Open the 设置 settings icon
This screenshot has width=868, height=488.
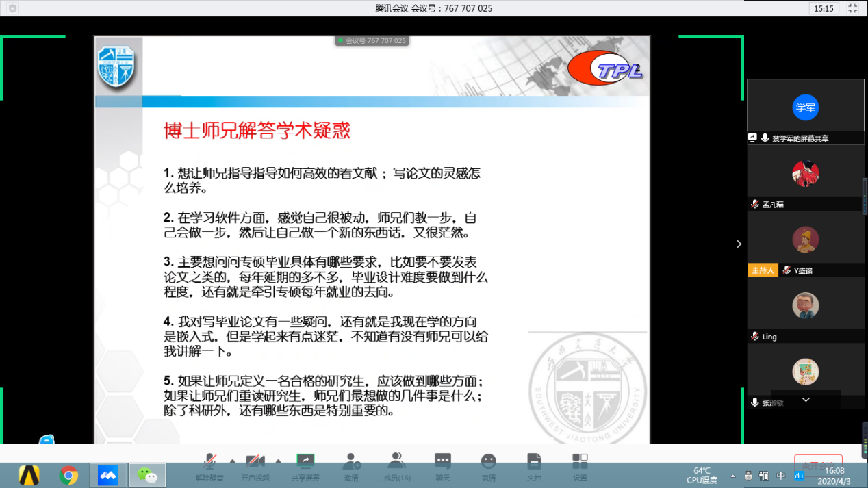(x=580, y=461)
